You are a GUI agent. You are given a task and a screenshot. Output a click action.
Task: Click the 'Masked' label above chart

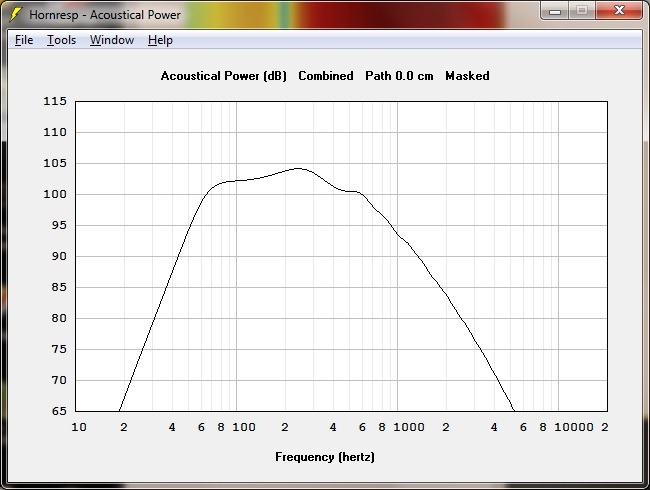click(467, 76)
